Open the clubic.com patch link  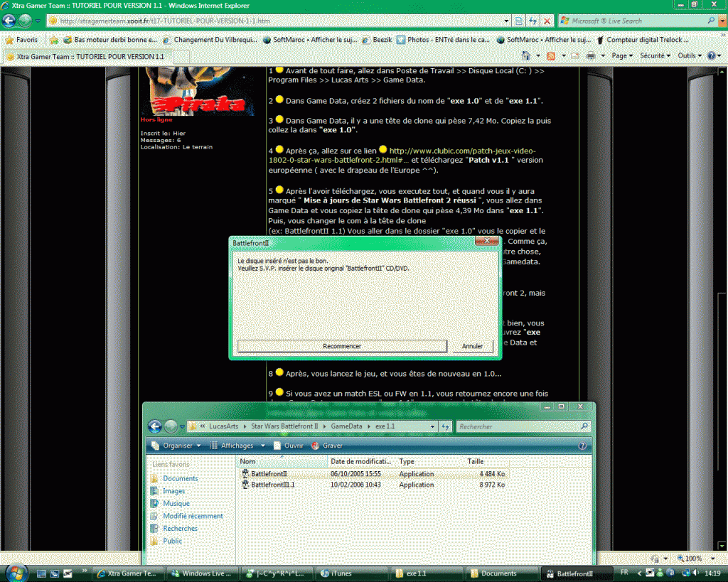point(402,156)
